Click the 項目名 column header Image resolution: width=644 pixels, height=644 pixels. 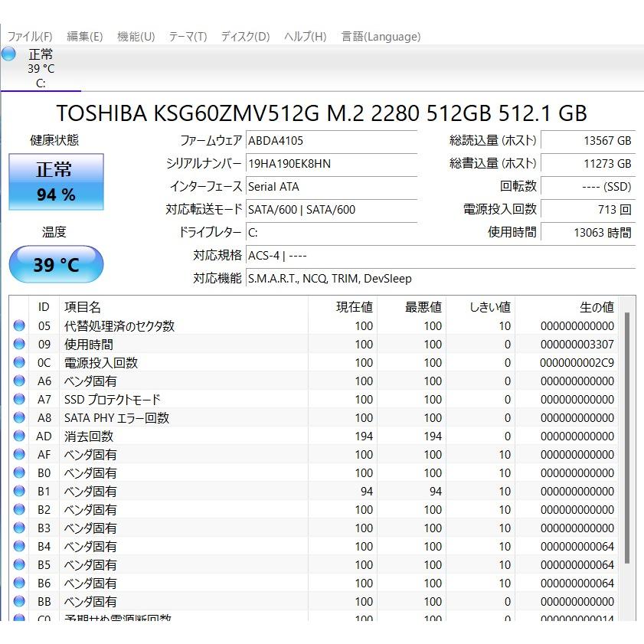tap(184, 307)
